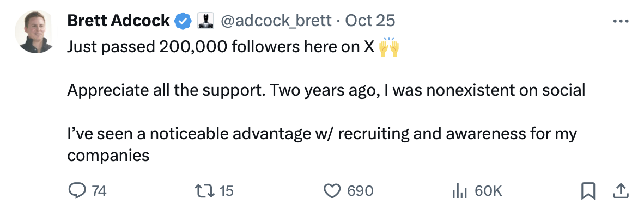Like the post with the heart icon
The width and height of the screenshot is (644, 211).
click(x=333, y=191)
